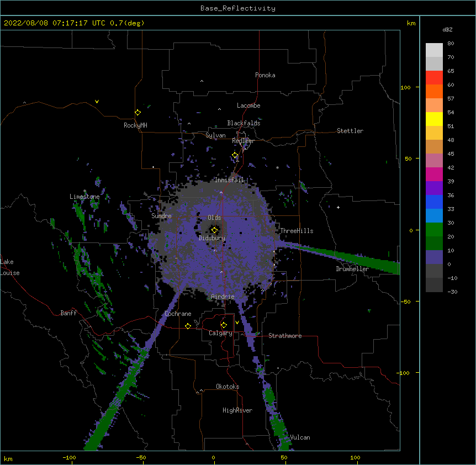
Task: Click the yellow V marker east of Calgary
Action: (x=237, y=323)
